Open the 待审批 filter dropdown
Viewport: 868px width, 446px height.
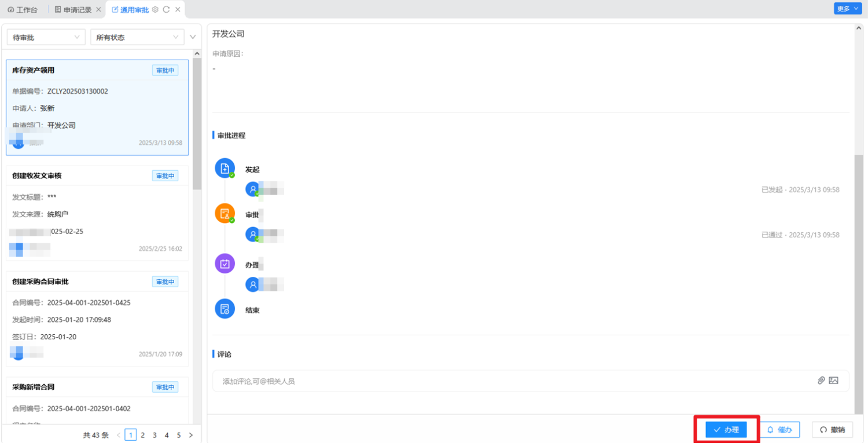click(x=46, y=37)
